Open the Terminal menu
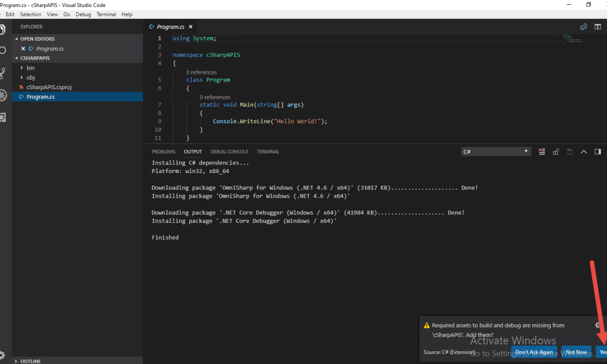Screen dimensions: 607x364 [x=106, y=14]
